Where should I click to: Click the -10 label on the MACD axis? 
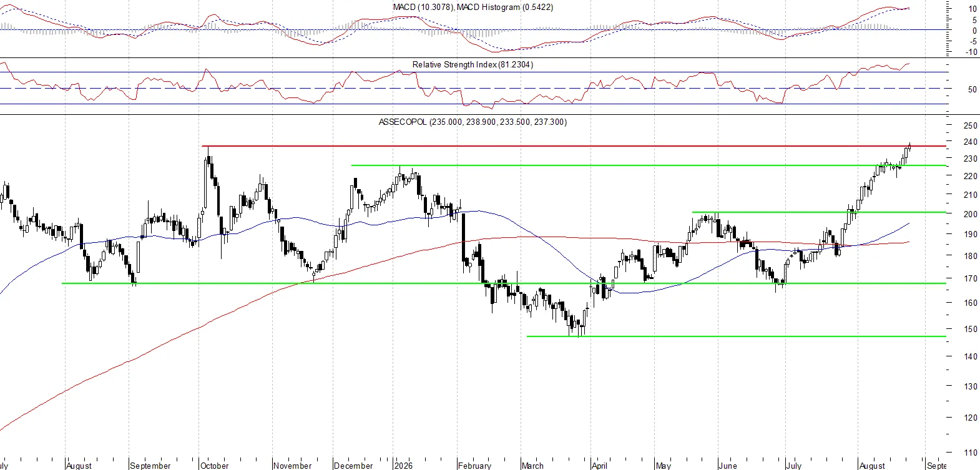(x=971, y=52)
